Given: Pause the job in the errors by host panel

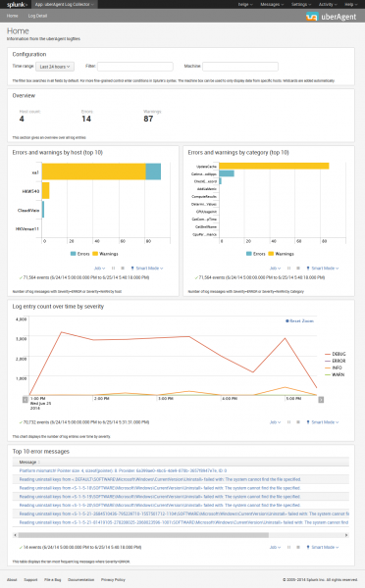Looking at the screenshot, I should 114,269.
